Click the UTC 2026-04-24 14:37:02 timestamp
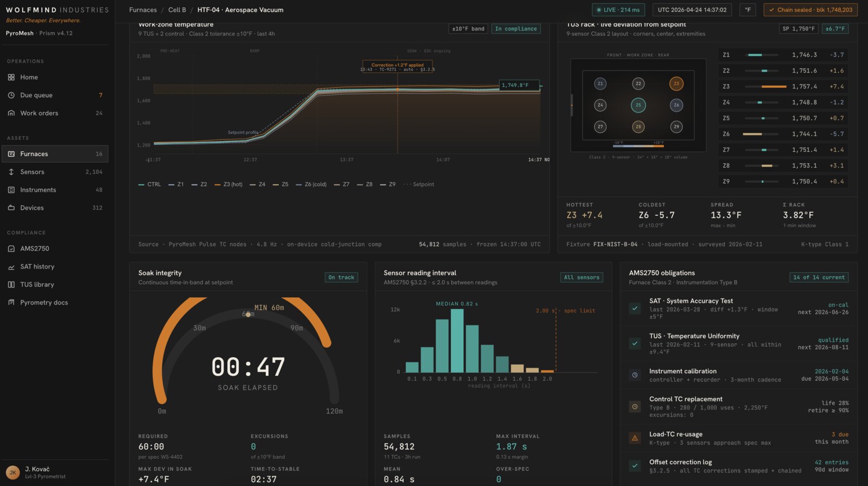 (692, 10)
